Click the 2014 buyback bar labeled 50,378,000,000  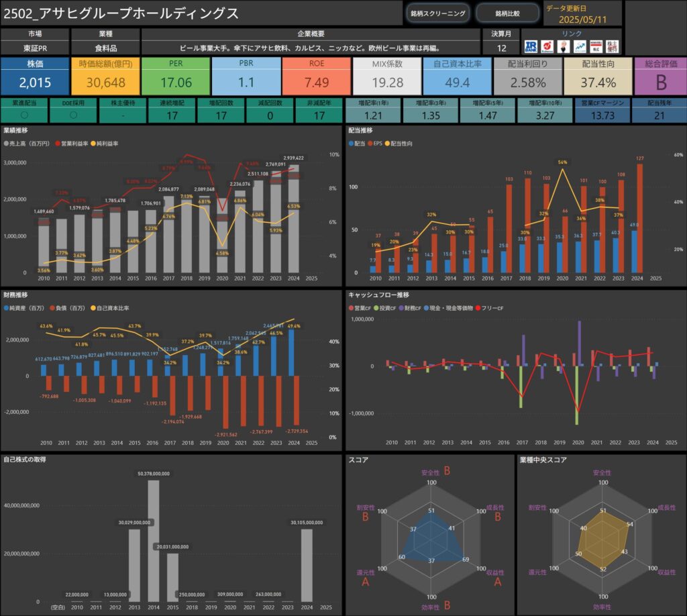click(154, 541)
